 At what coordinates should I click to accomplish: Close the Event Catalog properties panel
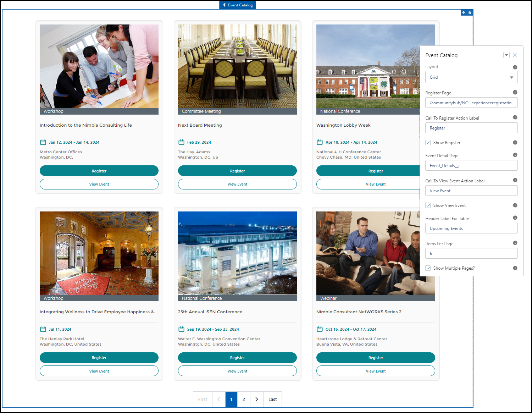click(515, 55)
